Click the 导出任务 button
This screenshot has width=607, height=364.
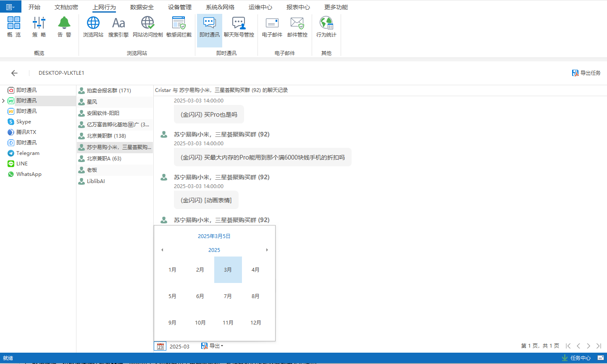(586, 73)
